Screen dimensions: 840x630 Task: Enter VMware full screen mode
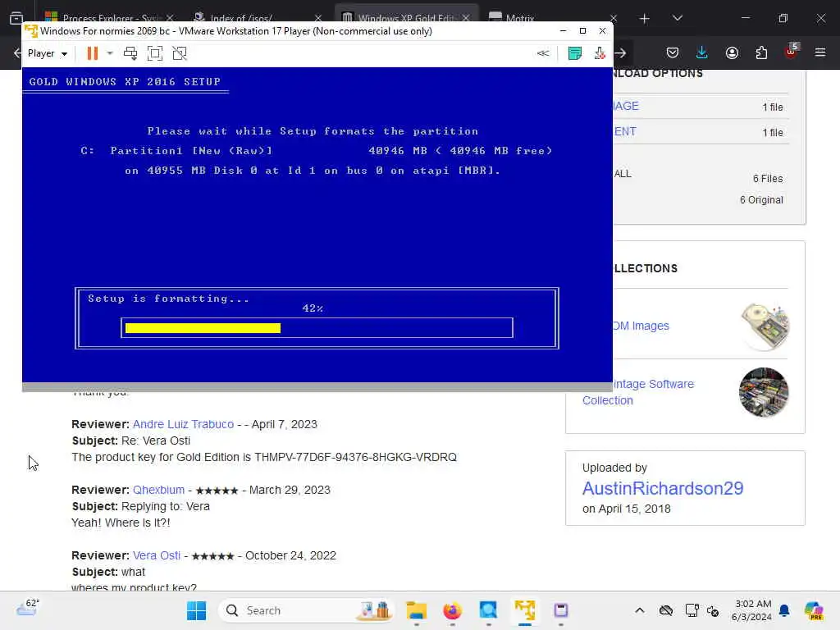click(x=155, y=53)
